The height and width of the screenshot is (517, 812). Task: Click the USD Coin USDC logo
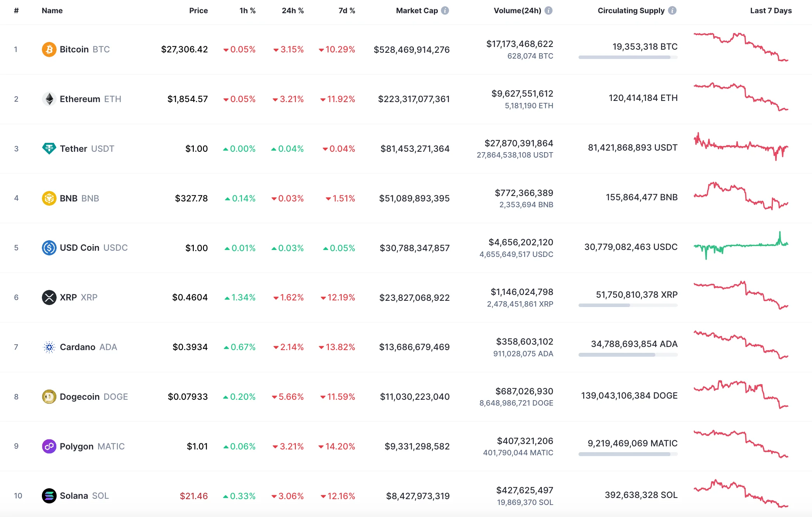tap(49, 248)
